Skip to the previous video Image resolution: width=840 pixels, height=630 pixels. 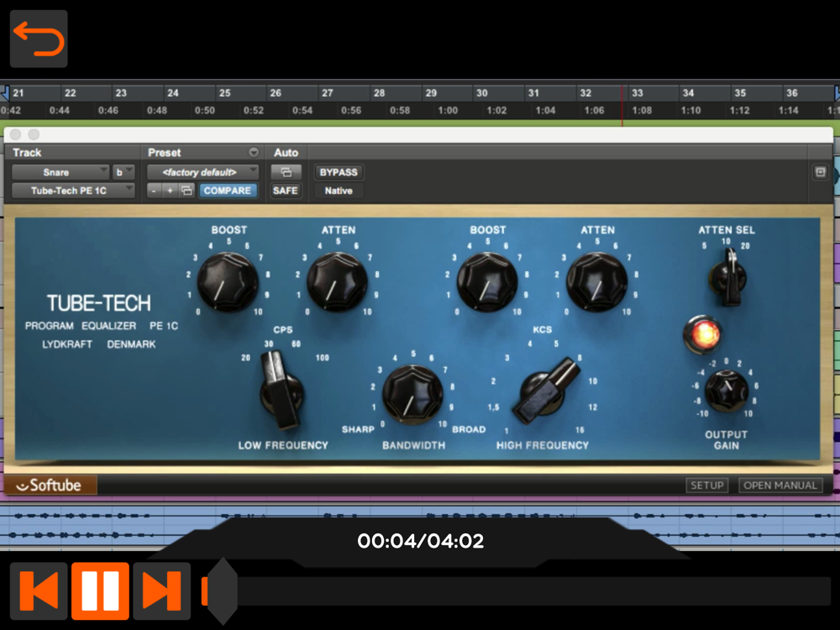click(39, 591)
